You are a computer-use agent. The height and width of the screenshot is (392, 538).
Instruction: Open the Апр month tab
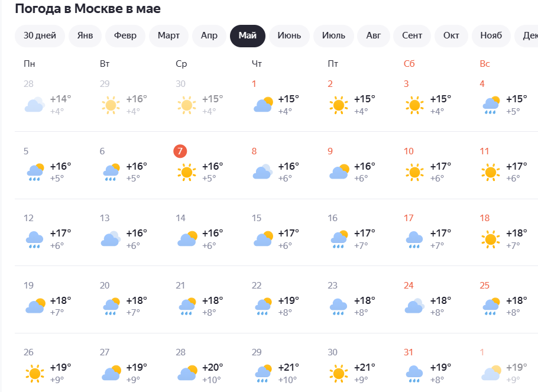(209, 35)
